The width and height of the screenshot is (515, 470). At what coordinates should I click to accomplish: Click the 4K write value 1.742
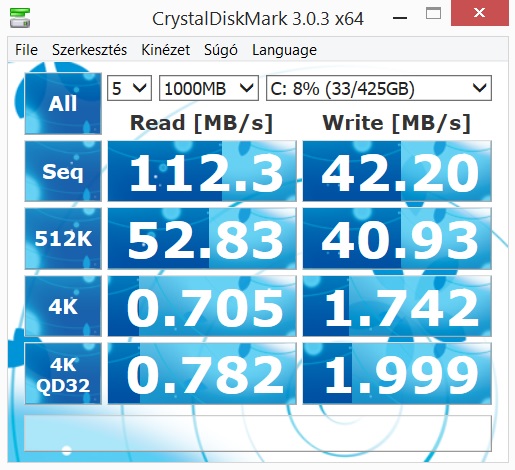click(x=397, y=306)
